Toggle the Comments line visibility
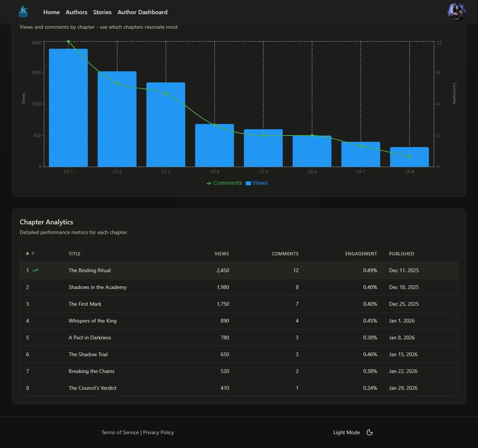Screen dimensions: 478x448 pos(227,183)
